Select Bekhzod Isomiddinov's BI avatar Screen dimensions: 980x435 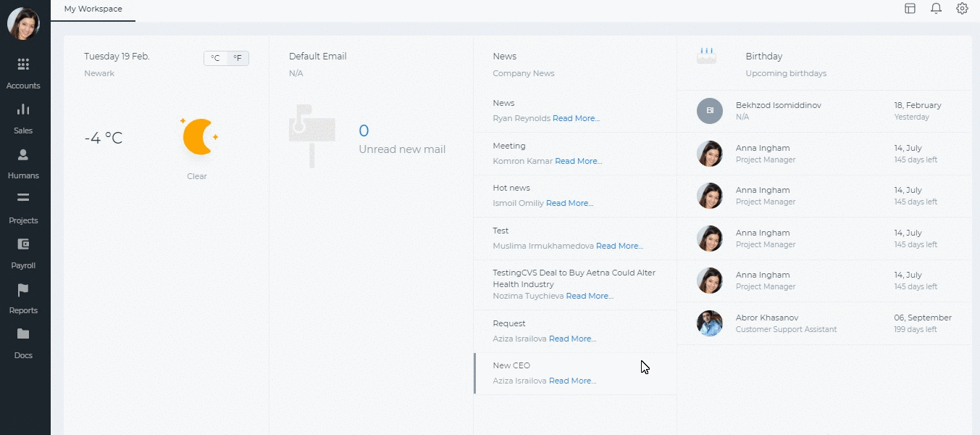[710, 110]
